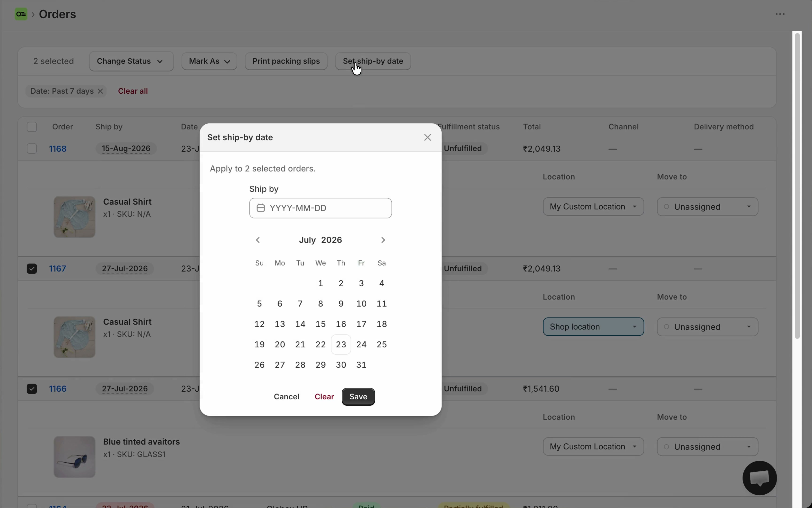Click 15-Aug-2026 ship-by date for order 1168

[126, 148]
